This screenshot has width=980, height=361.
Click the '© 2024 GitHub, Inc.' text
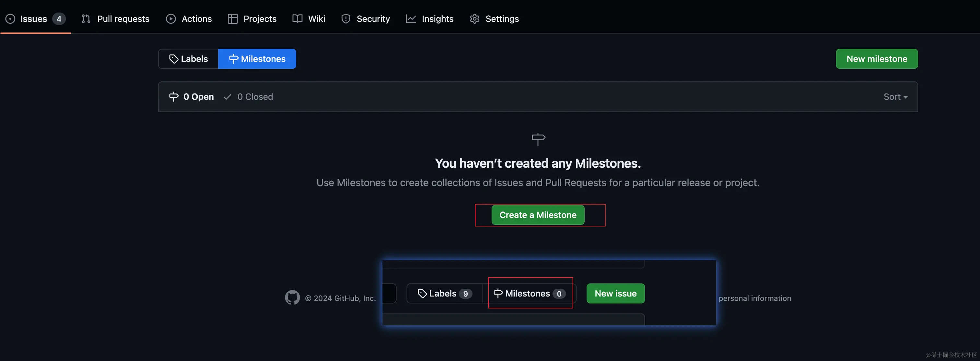pos(341,298)
